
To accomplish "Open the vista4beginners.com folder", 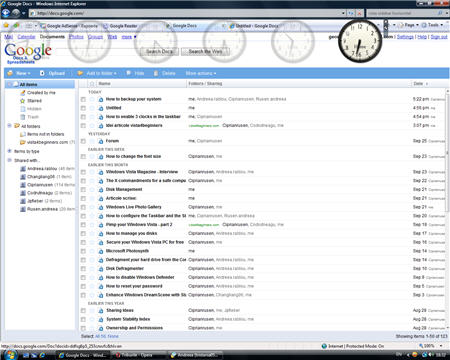I will coord(47,142).
